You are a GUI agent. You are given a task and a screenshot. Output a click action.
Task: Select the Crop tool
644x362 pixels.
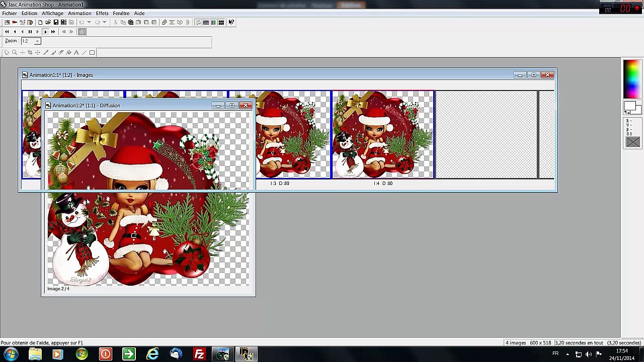(30, 52)
